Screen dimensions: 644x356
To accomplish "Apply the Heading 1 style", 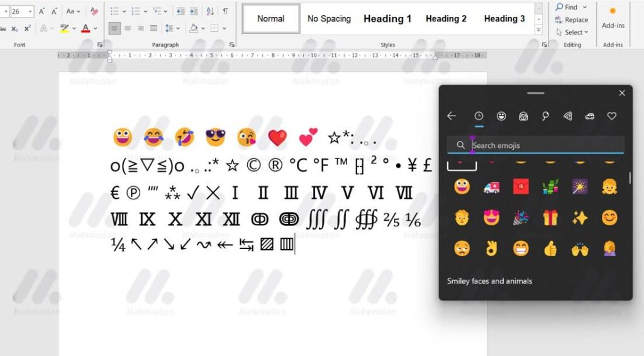I will tap(387, 19).
